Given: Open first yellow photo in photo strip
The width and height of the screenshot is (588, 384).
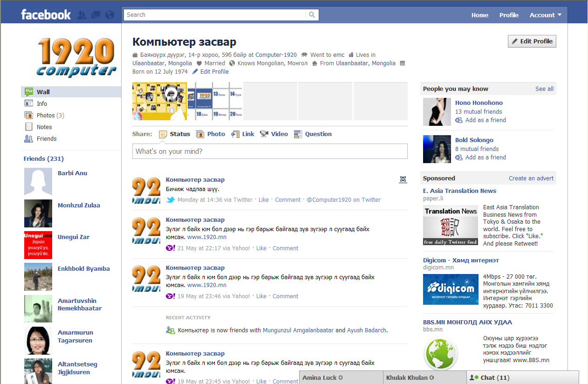Looking at the screenshot, I should (x=160, y=101).
